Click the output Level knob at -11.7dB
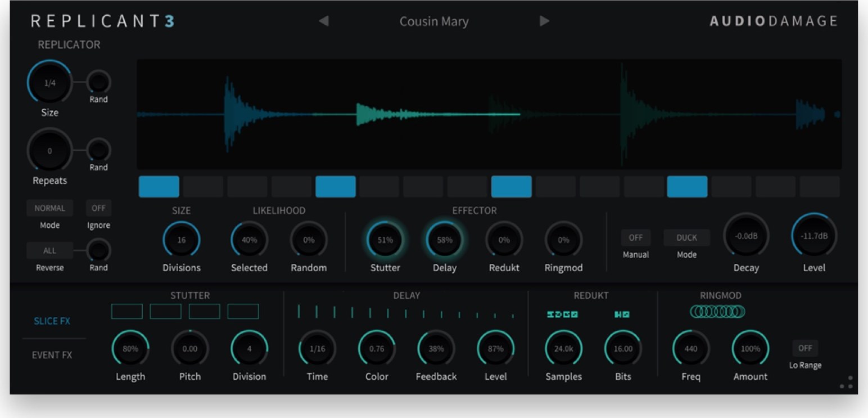 click(x=814, y=236)
